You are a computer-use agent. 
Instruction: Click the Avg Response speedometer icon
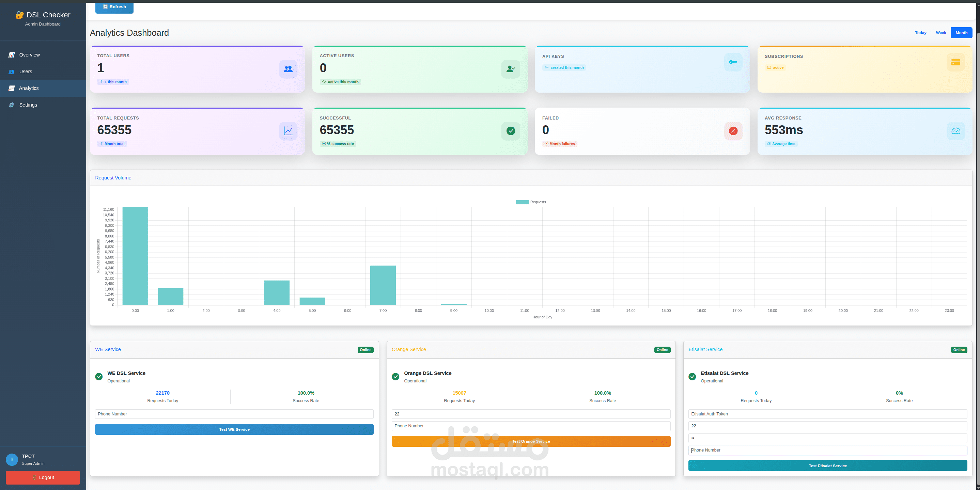coord(956,131)
